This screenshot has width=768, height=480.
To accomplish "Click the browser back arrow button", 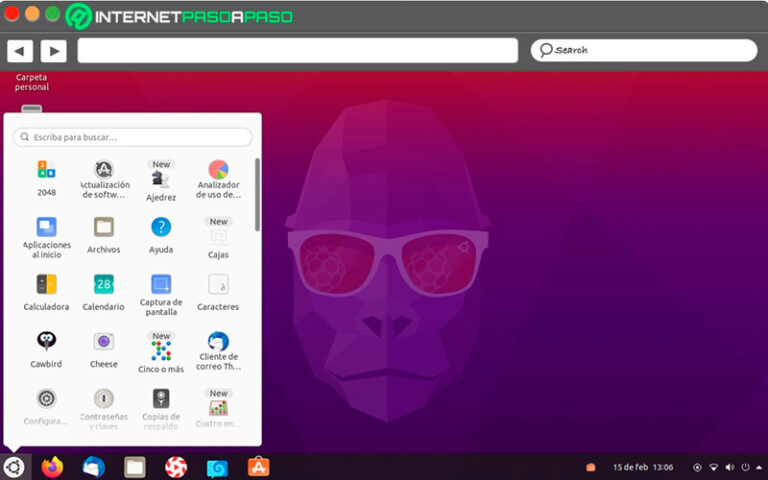I will click(20, 50).
